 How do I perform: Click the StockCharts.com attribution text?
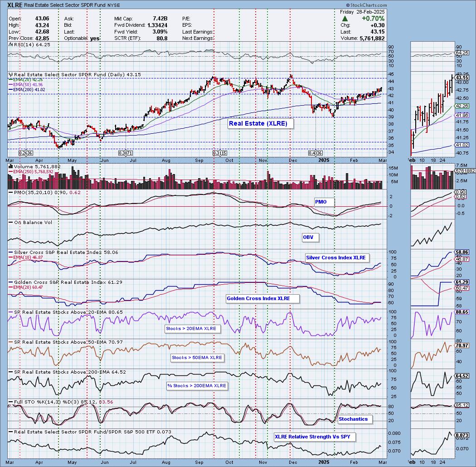click(366, 5)
